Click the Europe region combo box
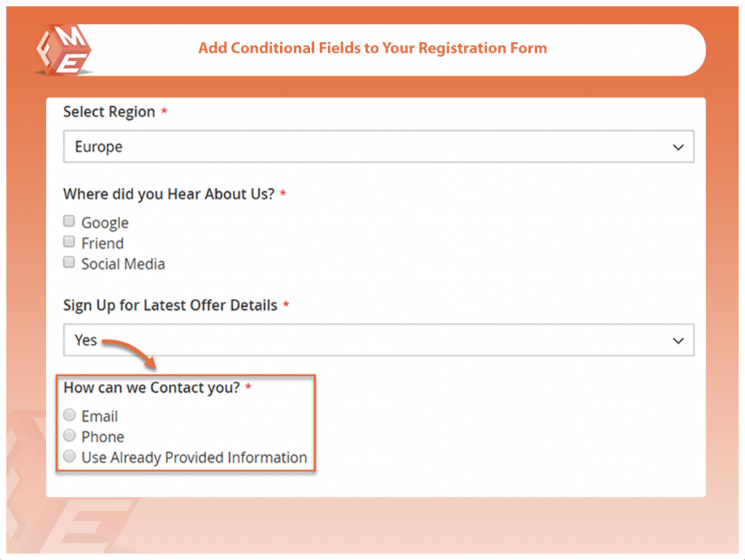The image size is (745, 560). pos(378,146)
